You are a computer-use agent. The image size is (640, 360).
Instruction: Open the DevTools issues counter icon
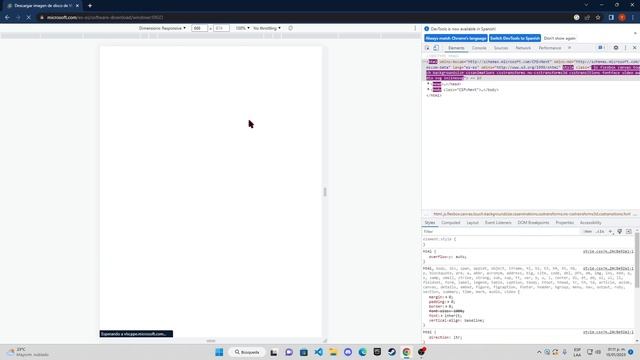coord(601,48)
